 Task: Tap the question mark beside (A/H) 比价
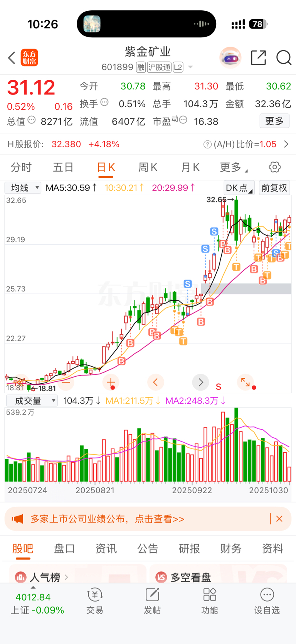click(207, 144)
